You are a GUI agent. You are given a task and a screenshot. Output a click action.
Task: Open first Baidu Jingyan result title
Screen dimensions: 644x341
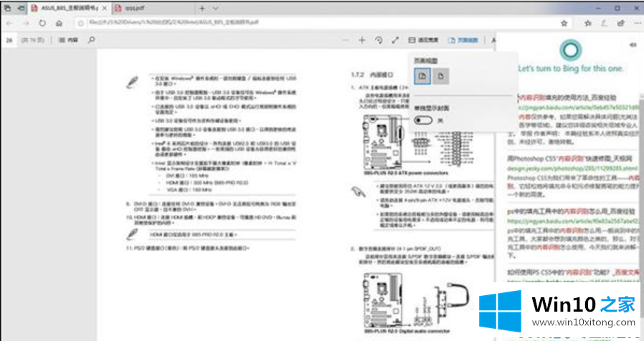click(568, 97)
